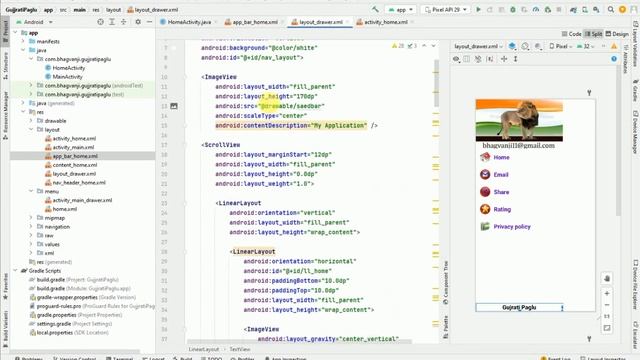Toggle the Component Tree side panel
The height and width of the screenshot is (360, 640).
point(445,282)
